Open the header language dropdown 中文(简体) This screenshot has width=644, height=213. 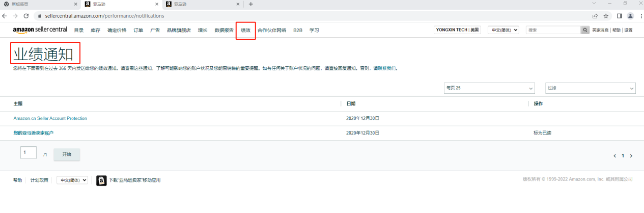[503, 30]
